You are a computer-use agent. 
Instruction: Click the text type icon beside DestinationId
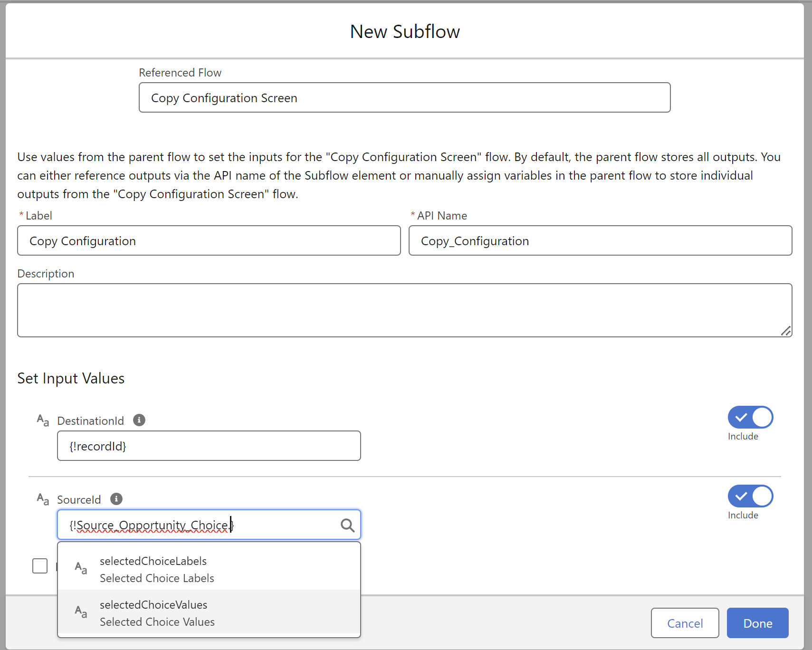(43, 421)
